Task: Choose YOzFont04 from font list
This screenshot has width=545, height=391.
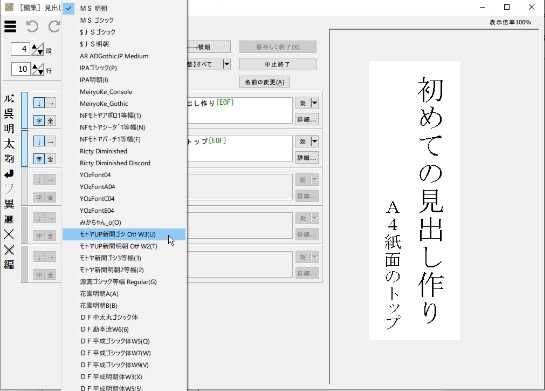Action: tap(124, 175)
